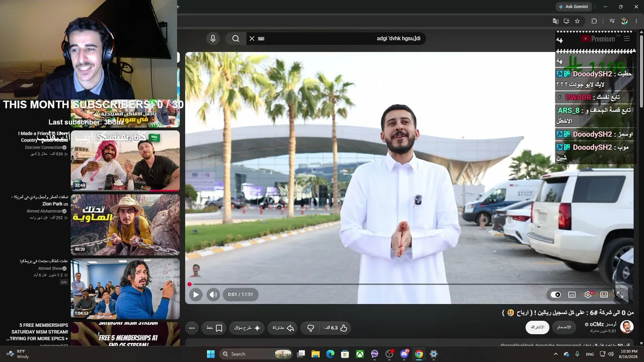This screenshot has width=644, height=362.
Task: Open the network and volume quick settings
Action: [x=606, y=354]
